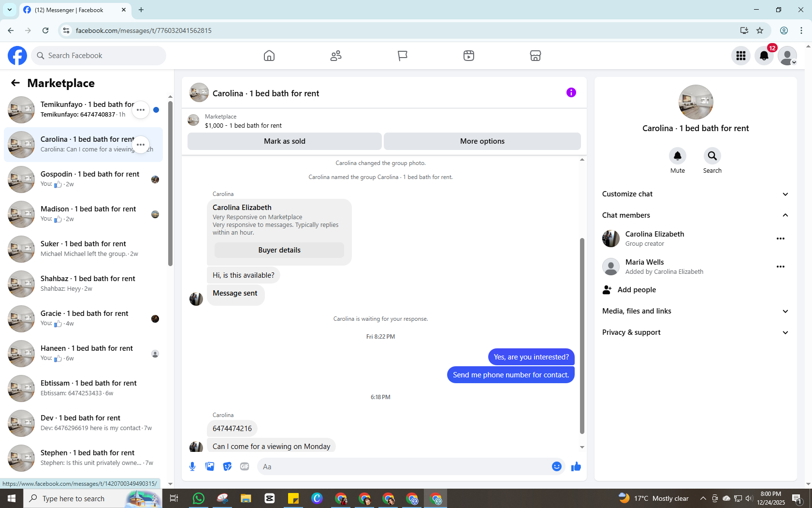Open options for Maria Wells member
The height and width of the screenshot is (508, 812).
[x=781, y=267]
